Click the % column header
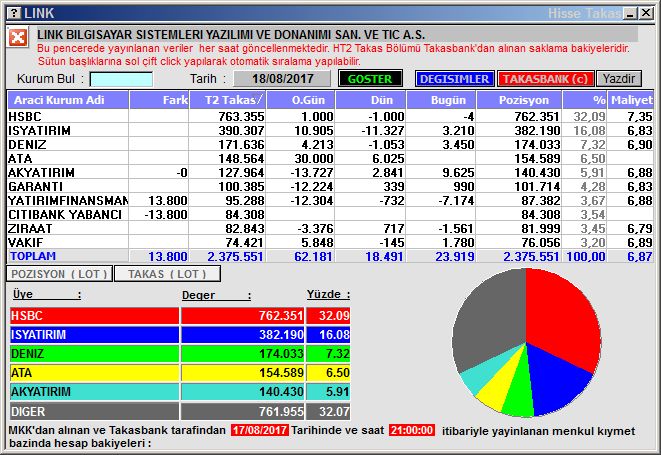This screenshot has height=455, width=661. 585,100
